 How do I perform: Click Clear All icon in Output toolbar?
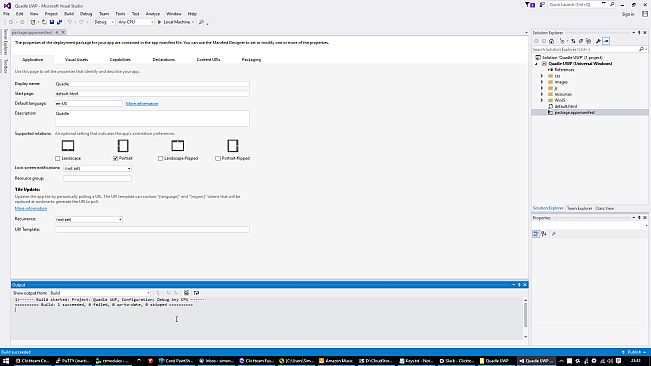[186, 293]
